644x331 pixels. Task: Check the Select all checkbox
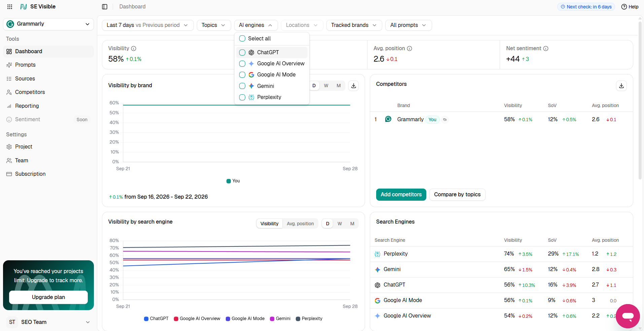coord(242,38)
